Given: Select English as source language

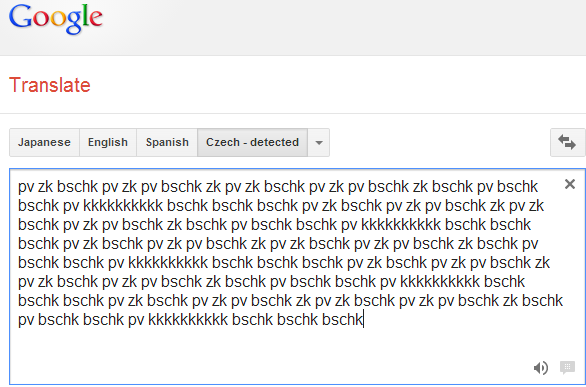Looking at the screenshot, I should (108, 142).
